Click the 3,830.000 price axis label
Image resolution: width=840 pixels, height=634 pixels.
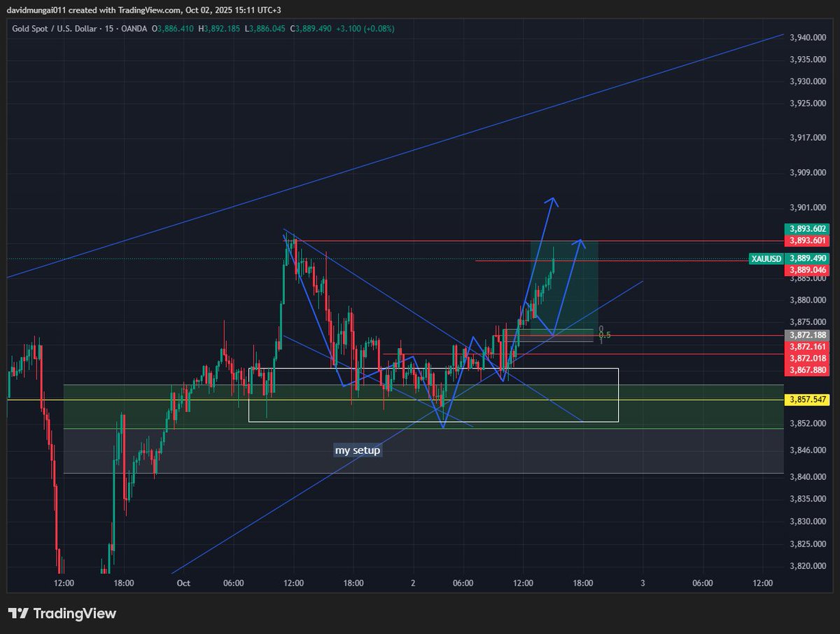808,522
